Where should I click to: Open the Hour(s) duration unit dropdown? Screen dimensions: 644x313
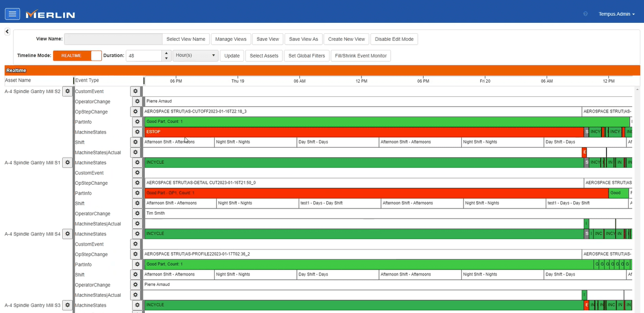coord(195,56)
